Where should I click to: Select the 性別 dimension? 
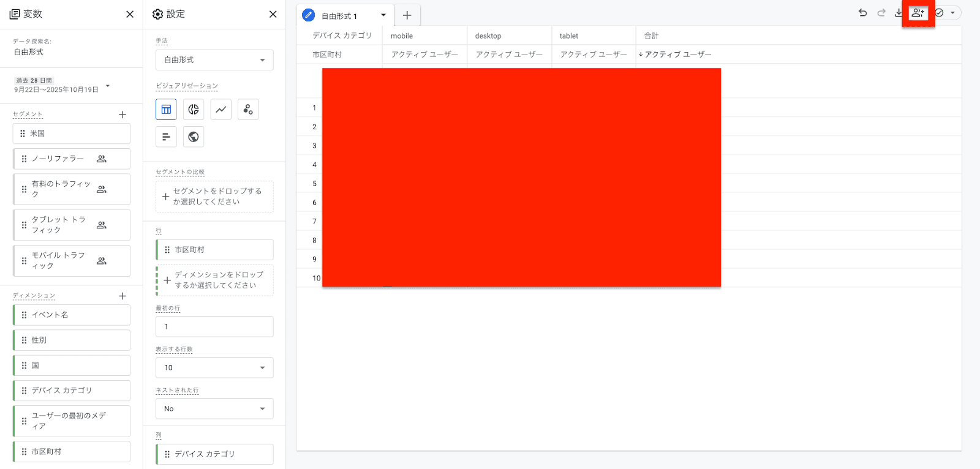[72, 340]
